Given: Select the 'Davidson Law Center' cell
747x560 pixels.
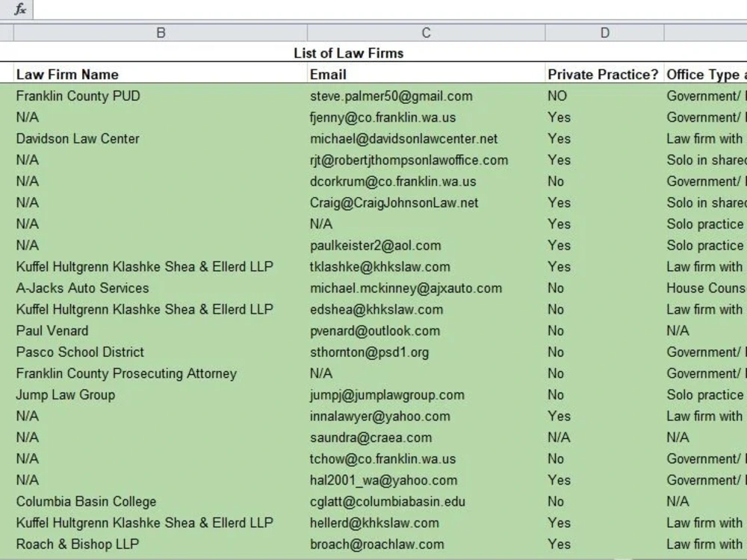Looking at the screenshot, I should point(161,139).
